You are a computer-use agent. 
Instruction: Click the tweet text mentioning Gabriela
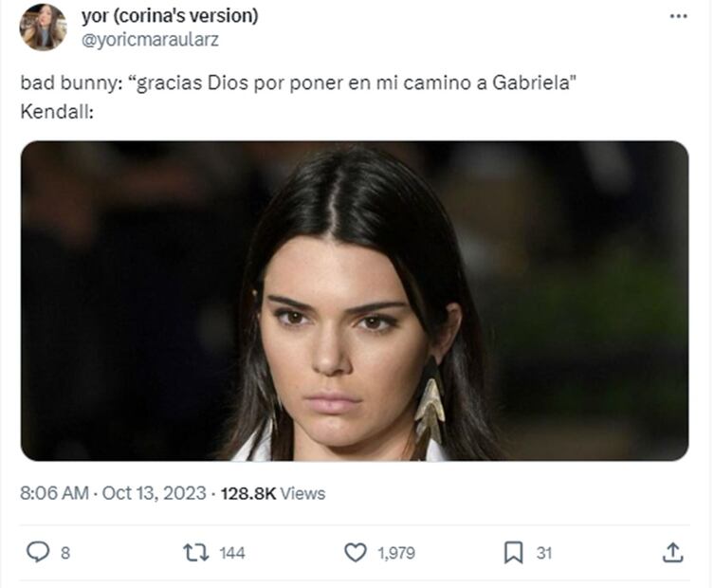point(299,83)
